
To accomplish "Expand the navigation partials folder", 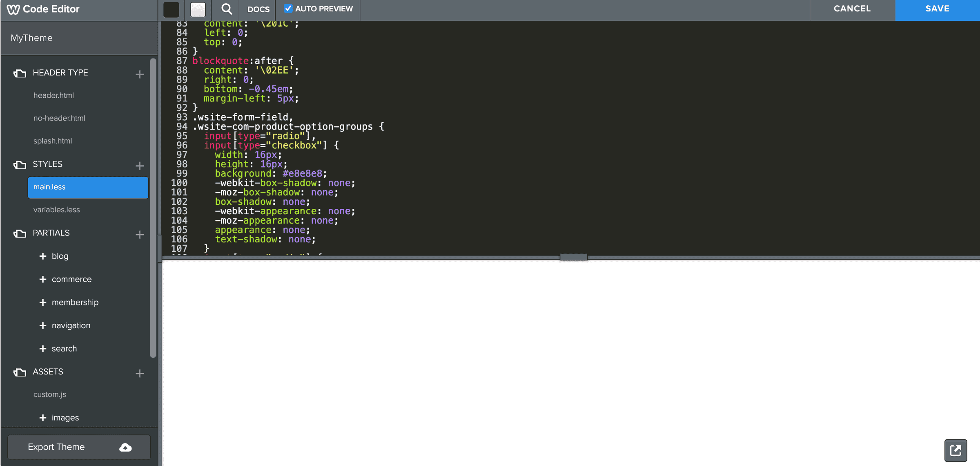I will click(x=43, y=325).
